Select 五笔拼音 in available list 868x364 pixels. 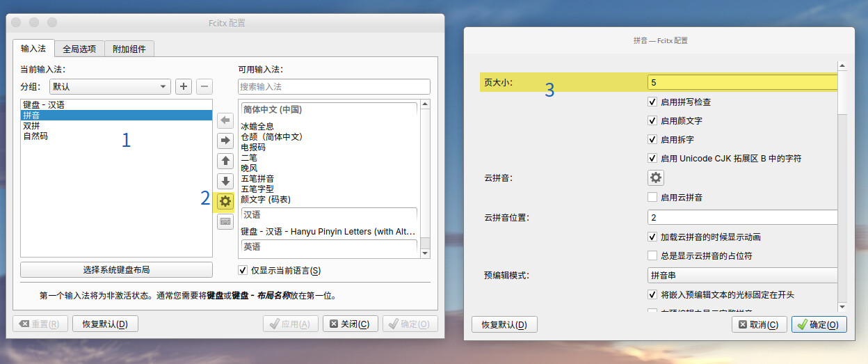click(x=329, y=179)
